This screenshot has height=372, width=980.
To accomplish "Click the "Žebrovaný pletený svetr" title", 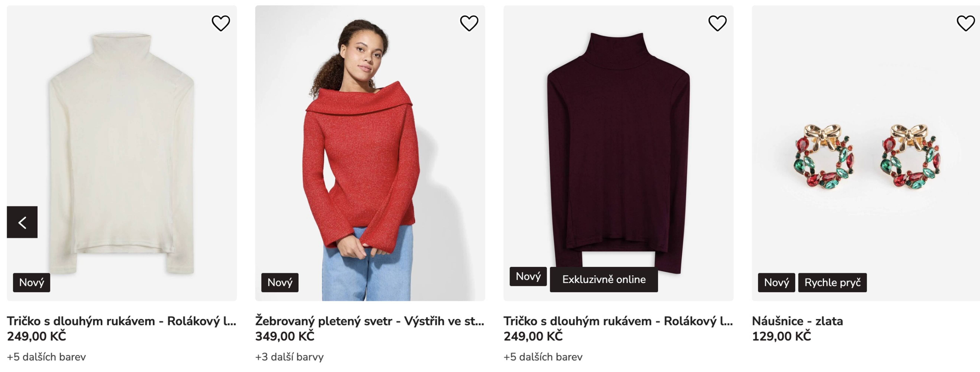I will coord(369,321).
